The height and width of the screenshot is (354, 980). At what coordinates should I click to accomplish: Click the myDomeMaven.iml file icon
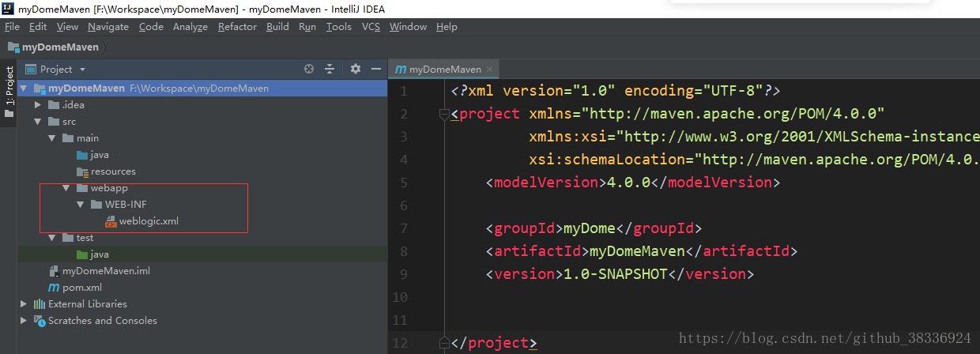tap(54, 271)
